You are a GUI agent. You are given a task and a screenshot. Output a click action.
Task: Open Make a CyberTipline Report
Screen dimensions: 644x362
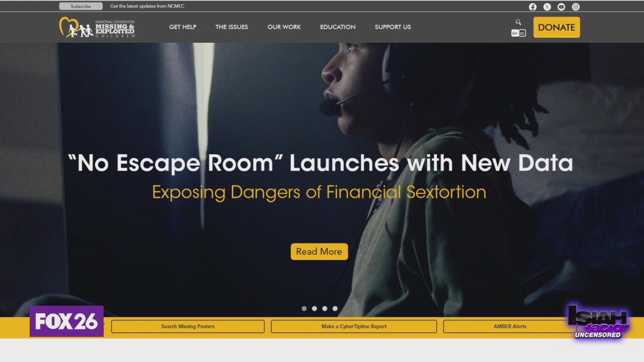click(x=354, y=326)
